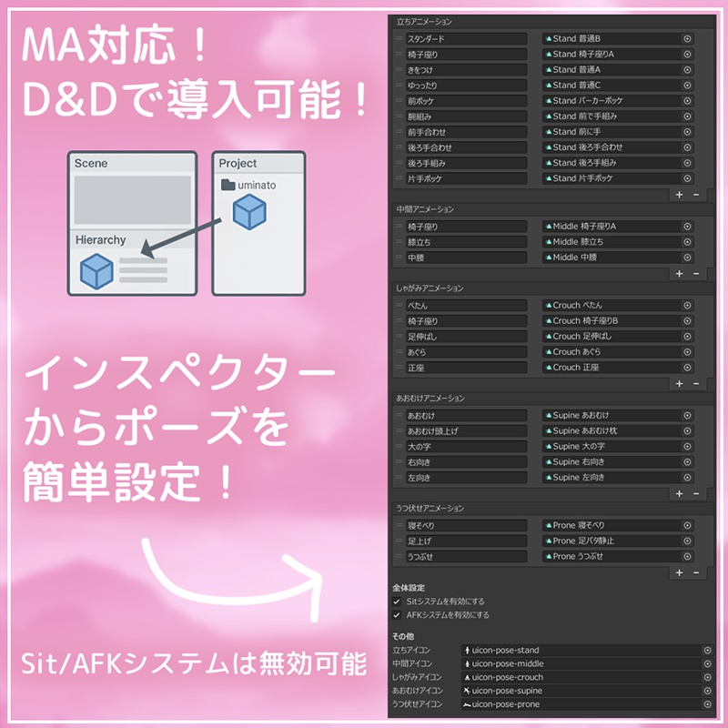This screenshot has width=728, height=728.
Task: Add entry to うつ伏せアニメーション list
Action: (679, 573)
